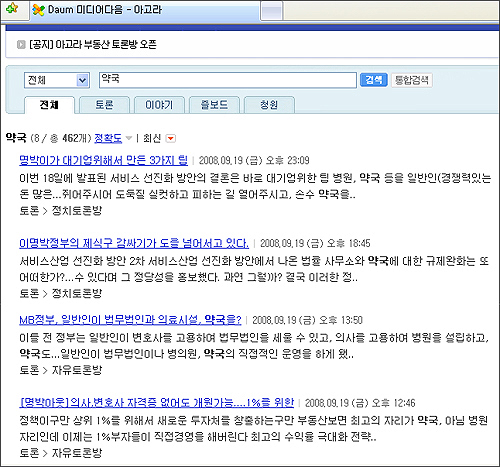This screenshot has width=500, height=467.
Task: Click snippet starting 정책이구만 상위 1%를 위해서
Action: [253, 428]
